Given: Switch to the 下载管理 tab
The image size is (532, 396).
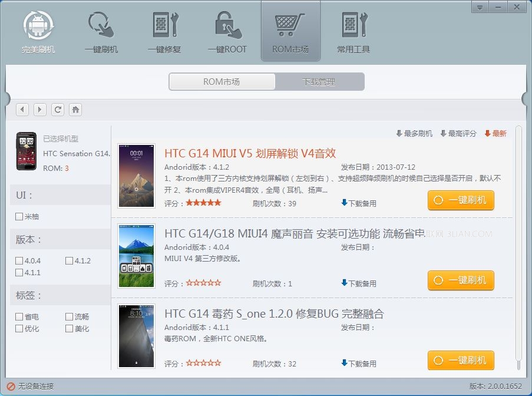Looking at the screenshot, I should pos(319,82).
